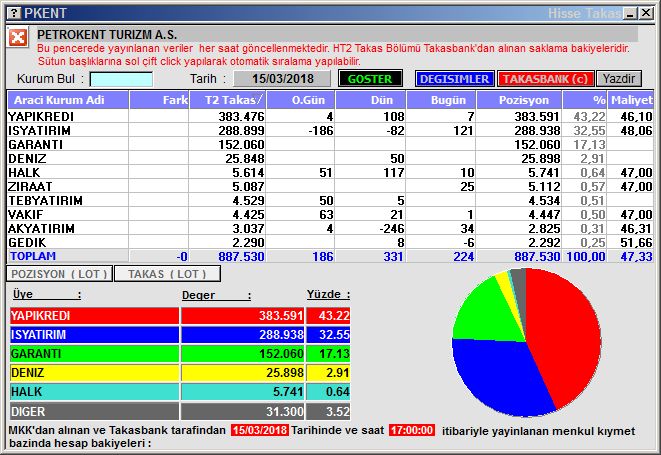Click the blue pie chart slice
Viewport: 661px width, 455px height.
tap(502, 375)
